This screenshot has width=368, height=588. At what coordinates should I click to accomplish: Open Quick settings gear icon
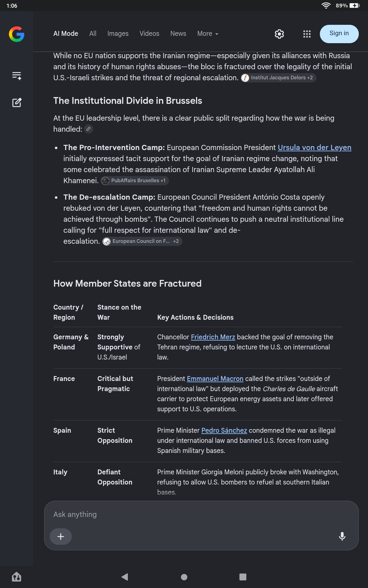coord(279,34)
